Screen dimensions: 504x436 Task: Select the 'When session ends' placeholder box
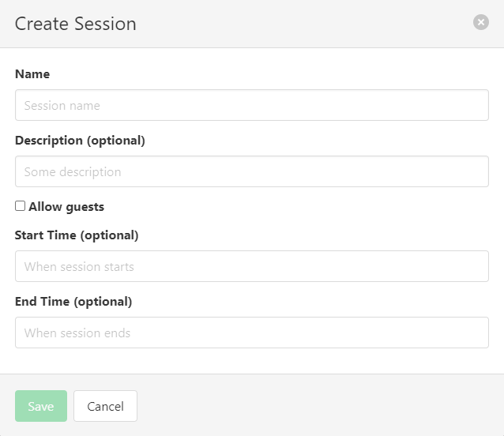(x=251, y=333)
